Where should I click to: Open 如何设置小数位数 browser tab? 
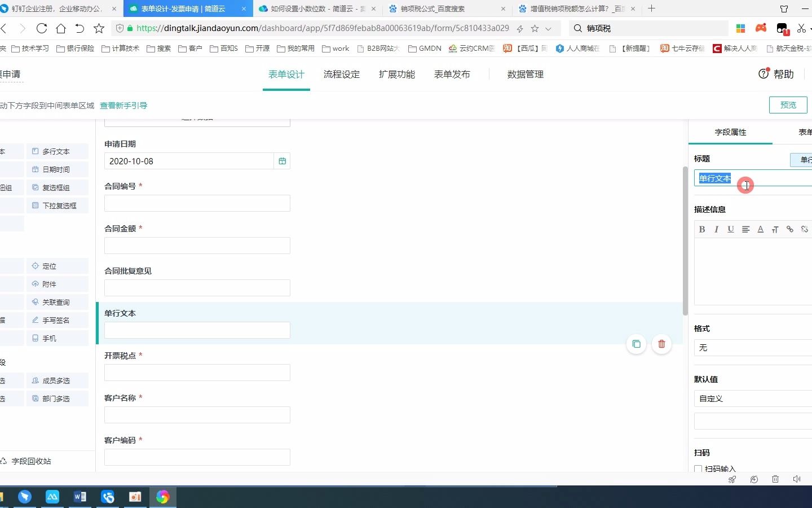point(317,8)
